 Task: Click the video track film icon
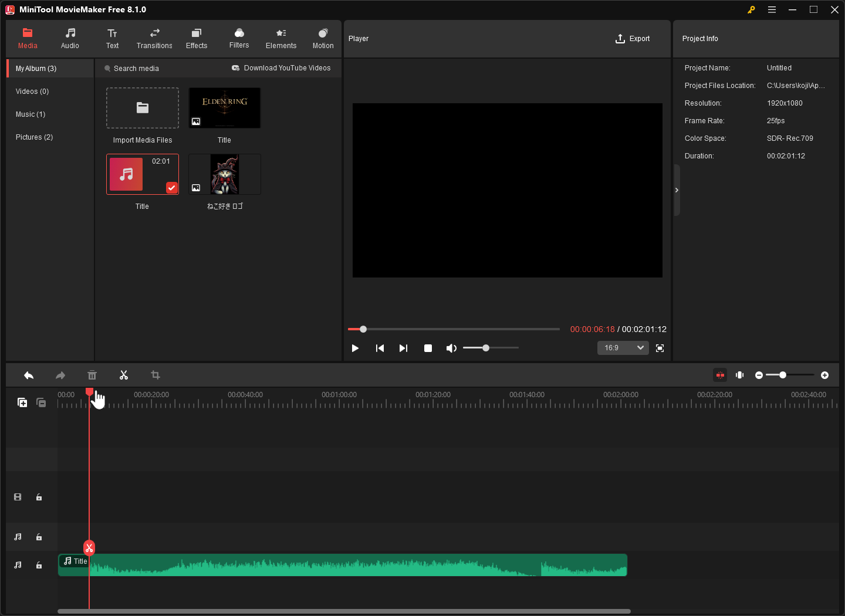coord(18,497)
